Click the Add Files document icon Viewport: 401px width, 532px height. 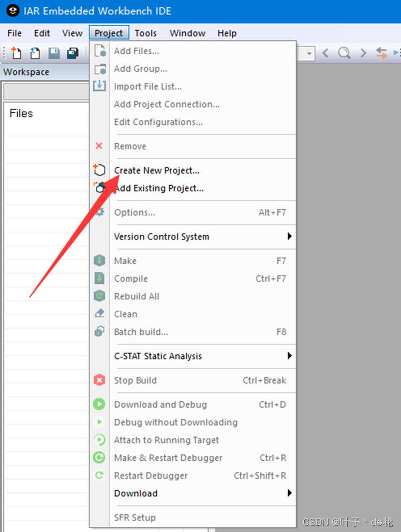click(100, 51)
